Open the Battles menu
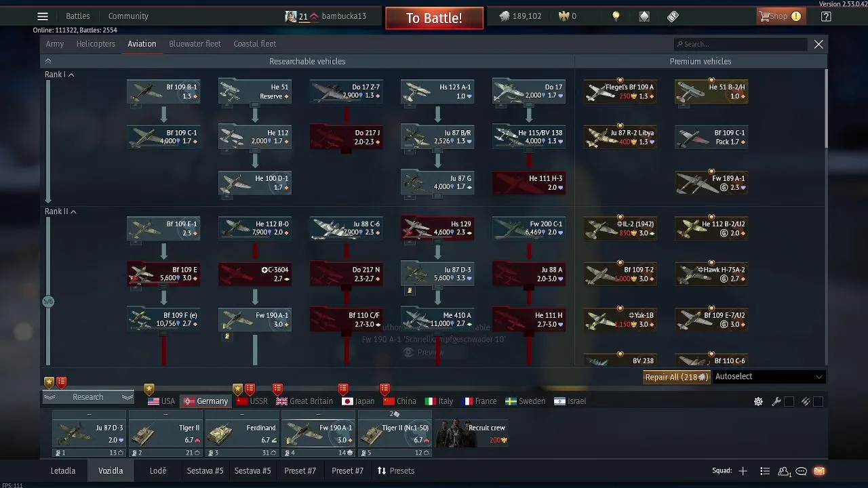868x488 pixels. pos(78,16)
